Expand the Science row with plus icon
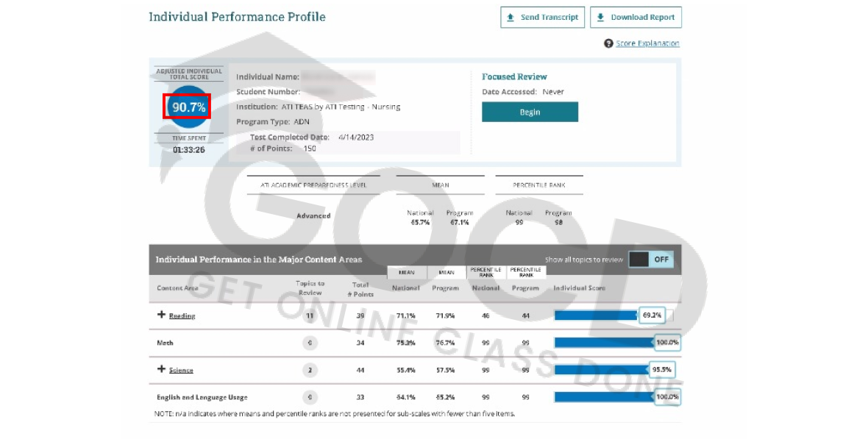868x439 pixels. point(161,369)
